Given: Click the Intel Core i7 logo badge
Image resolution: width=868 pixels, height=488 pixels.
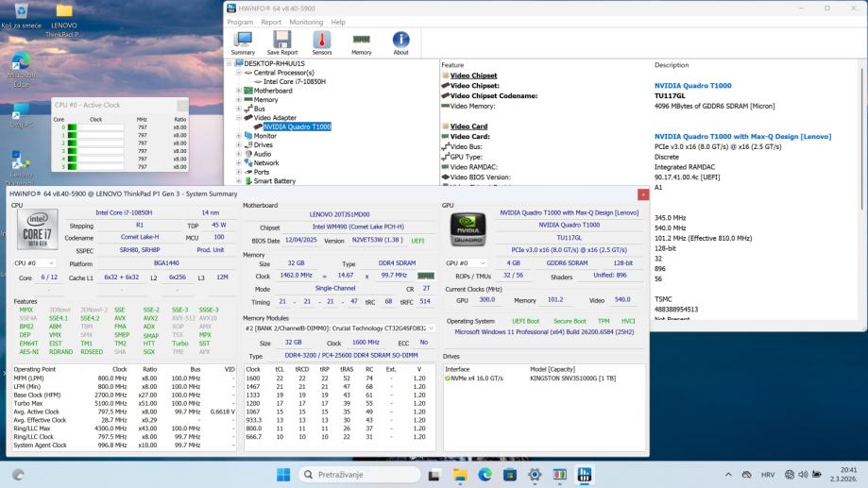Looking at the screenshot, I should click(x=37, y=227).
